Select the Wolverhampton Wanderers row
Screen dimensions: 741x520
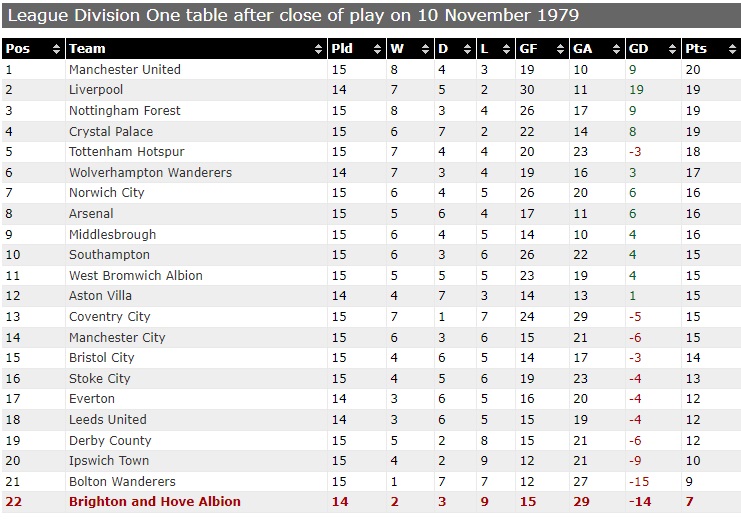coord(371,173)
